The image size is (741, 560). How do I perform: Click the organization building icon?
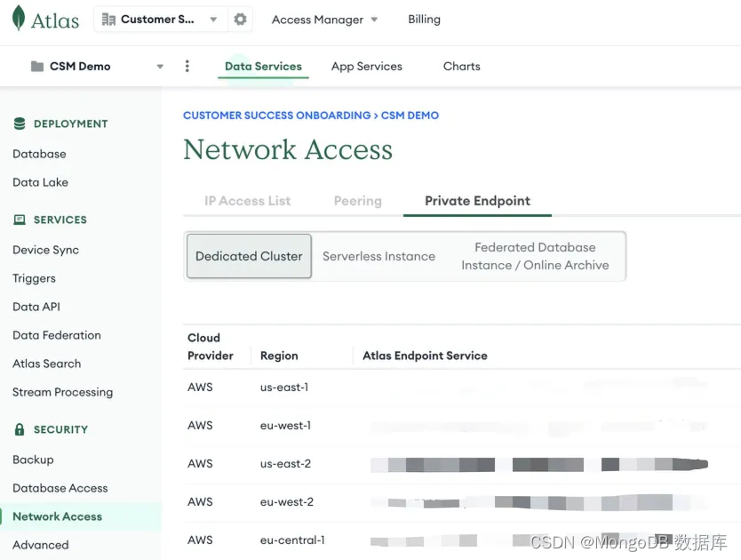pos(108,20)
